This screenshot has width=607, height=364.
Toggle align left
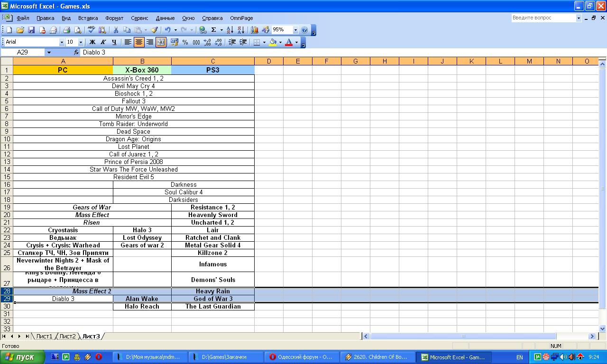tap(128, 42)
